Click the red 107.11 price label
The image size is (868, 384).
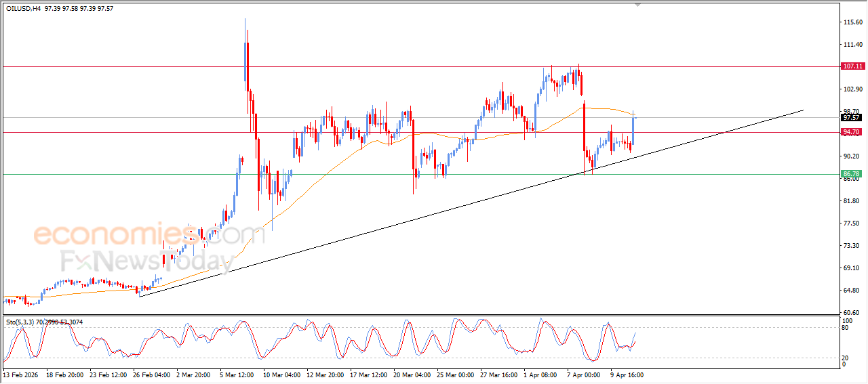pos(852,66)
